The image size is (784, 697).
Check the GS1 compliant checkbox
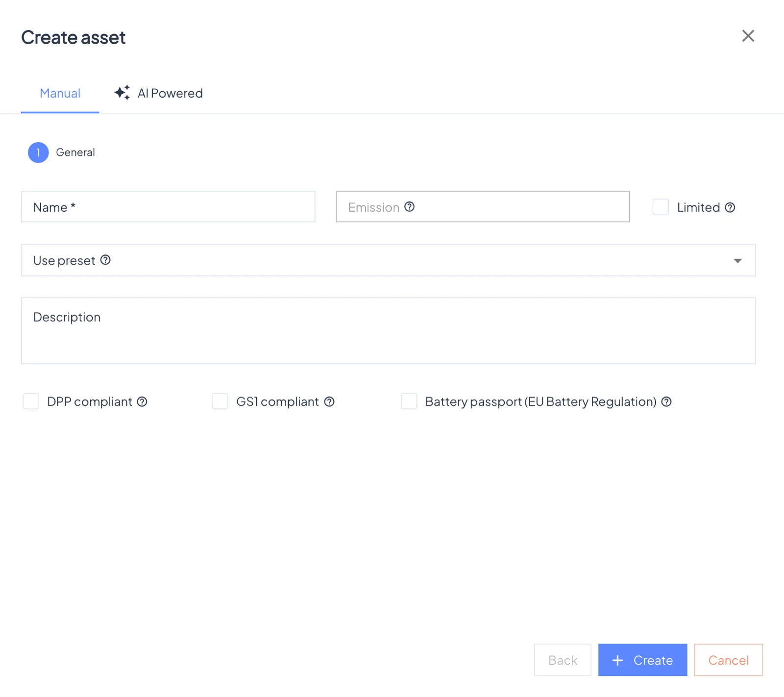[x=220, y=401]
